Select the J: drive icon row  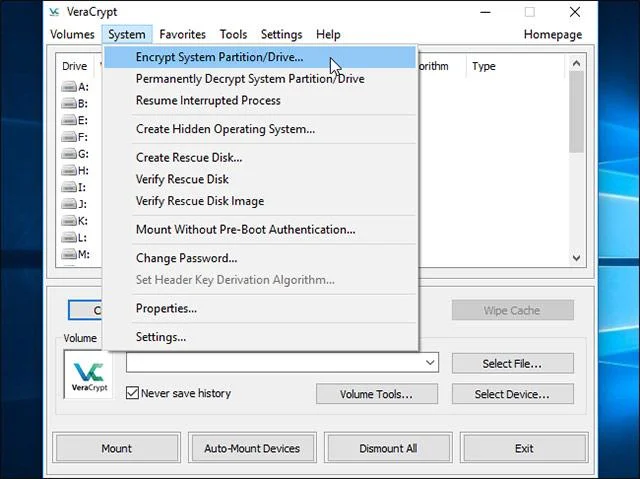(75, 204)
